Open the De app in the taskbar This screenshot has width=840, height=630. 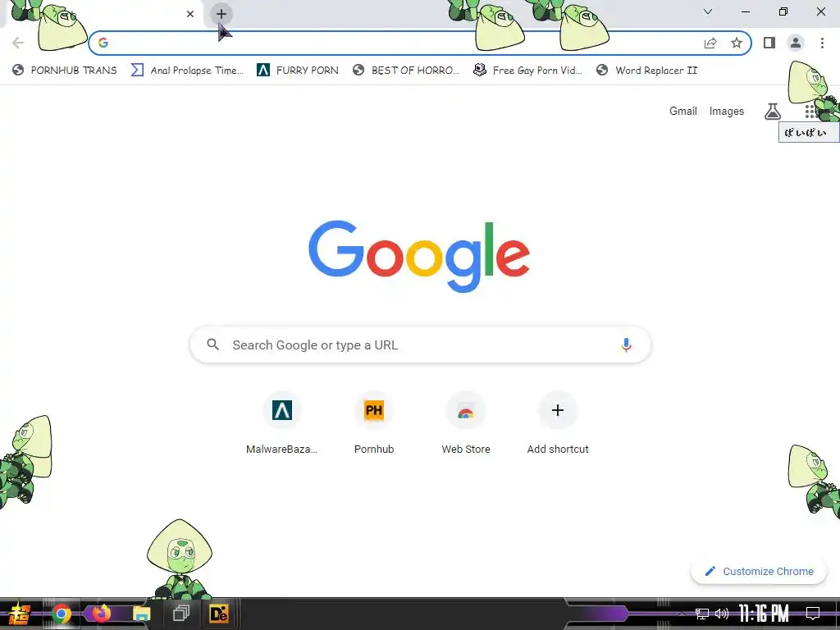tap(218, 614)
